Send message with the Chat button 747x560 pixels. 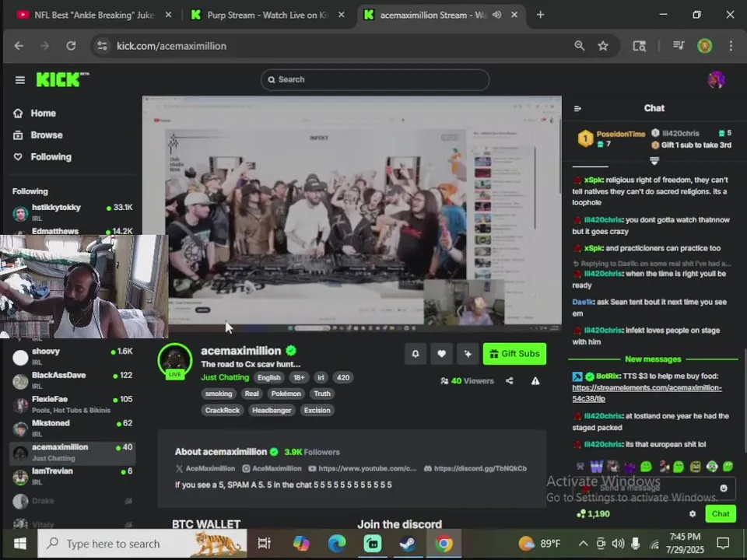click(x=721, y=514)
